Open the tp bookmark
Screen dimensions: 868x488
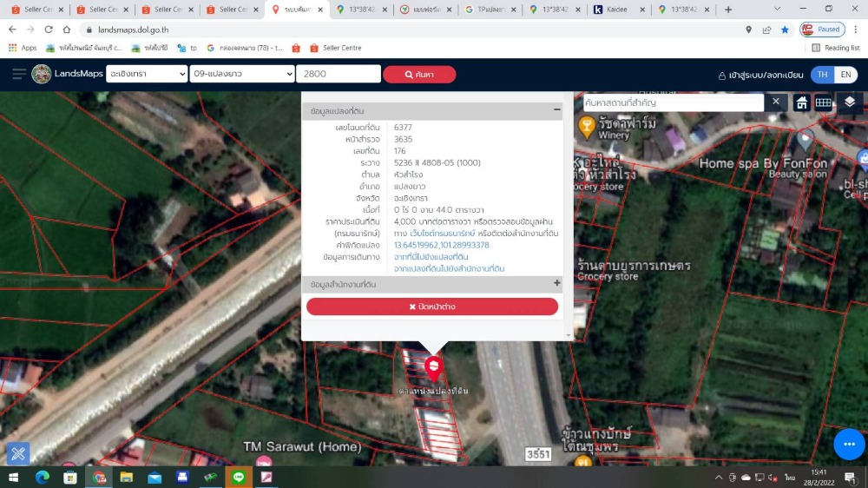187,48
